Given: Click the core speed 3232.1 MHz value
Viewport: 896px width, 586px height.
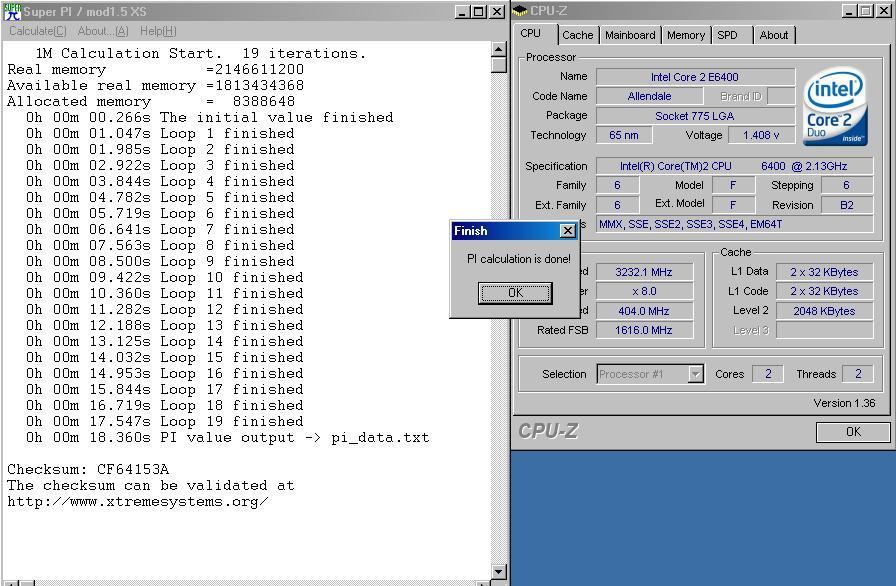Looking at the screenshot, I should [644, 272].
